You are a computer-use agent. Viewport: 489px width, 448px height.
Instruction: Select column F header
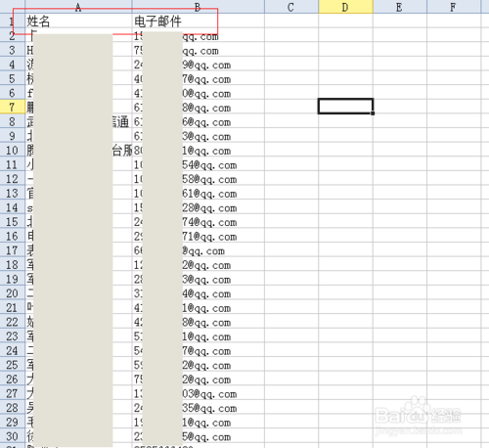click(x=454, y=7)
